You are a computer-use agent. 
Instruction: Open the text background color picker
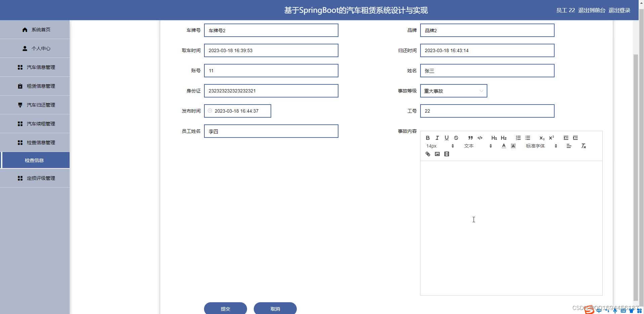[513, 146]
